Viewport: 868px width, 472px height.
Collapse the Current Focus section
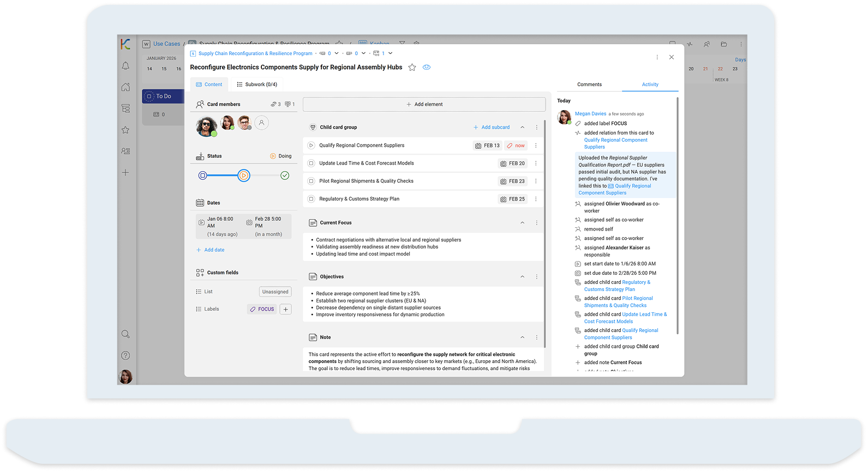[522, 223]
